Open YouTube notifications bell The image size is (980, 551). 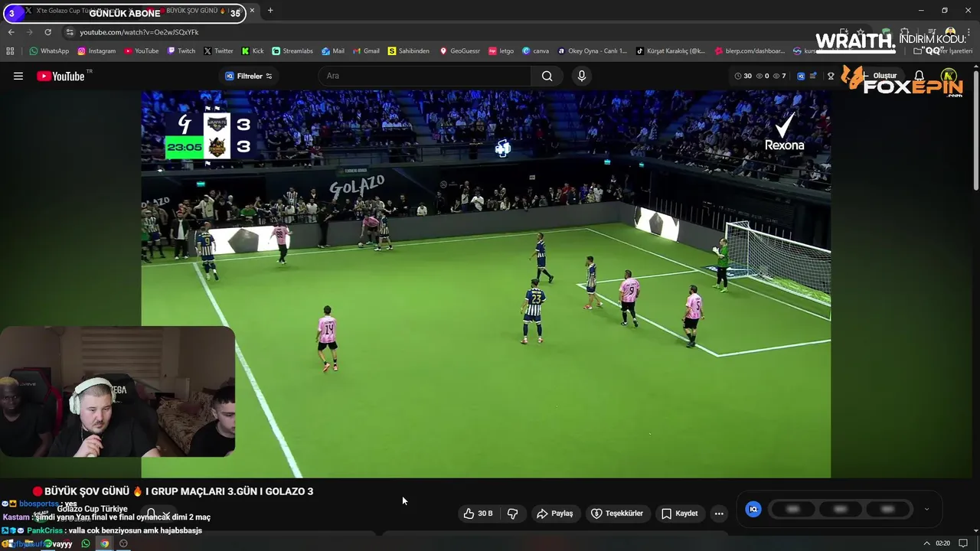click(x=920, y=76)
